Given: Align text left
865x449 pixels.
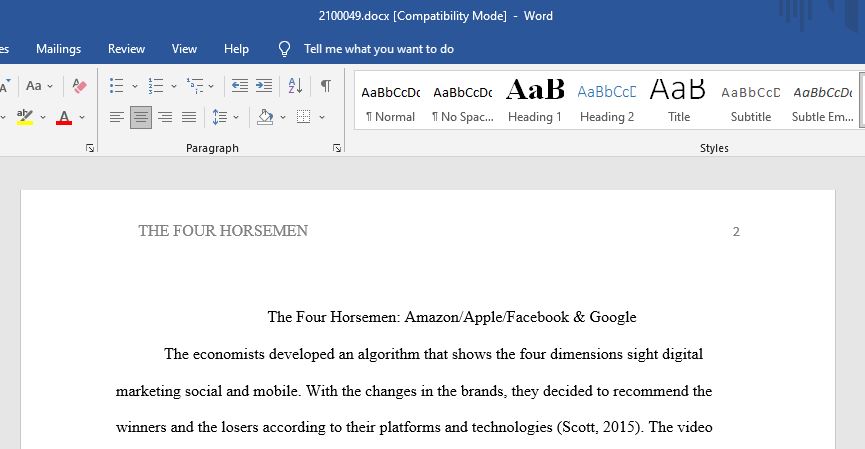Looking at the screenshot, I should pos(116,117).
